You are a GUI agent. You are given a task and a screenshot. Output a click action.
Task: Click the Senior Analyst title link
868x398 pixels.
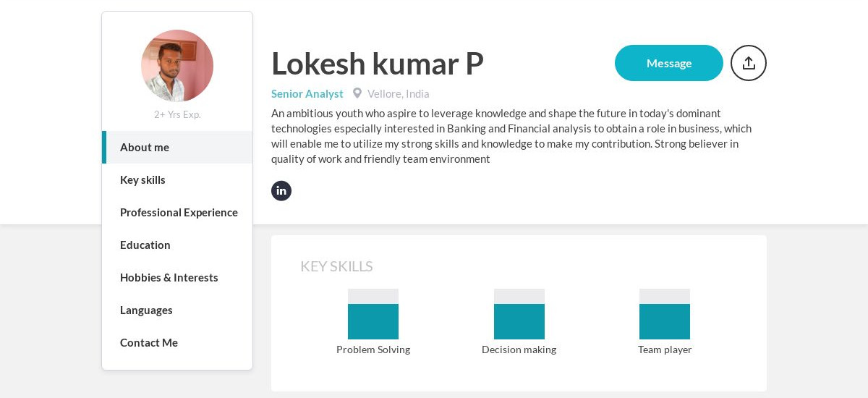(x=307, y=93)
